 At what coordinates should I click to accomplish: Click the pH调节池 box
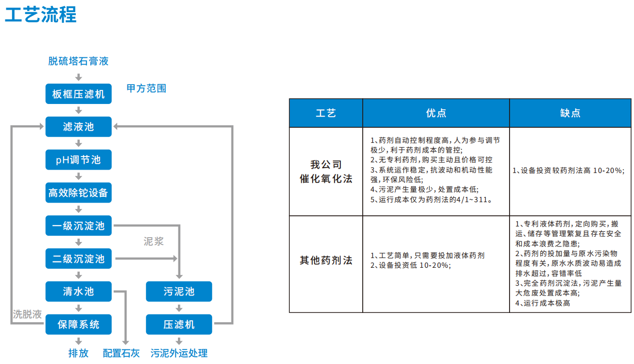tap(78, 160)
